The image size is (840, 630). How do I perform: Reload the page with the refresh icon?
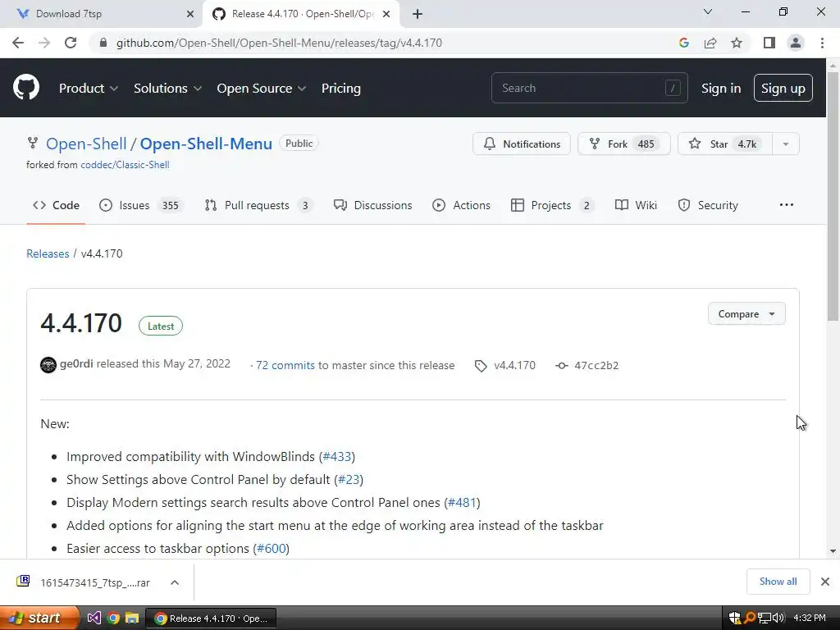[71, 43]
